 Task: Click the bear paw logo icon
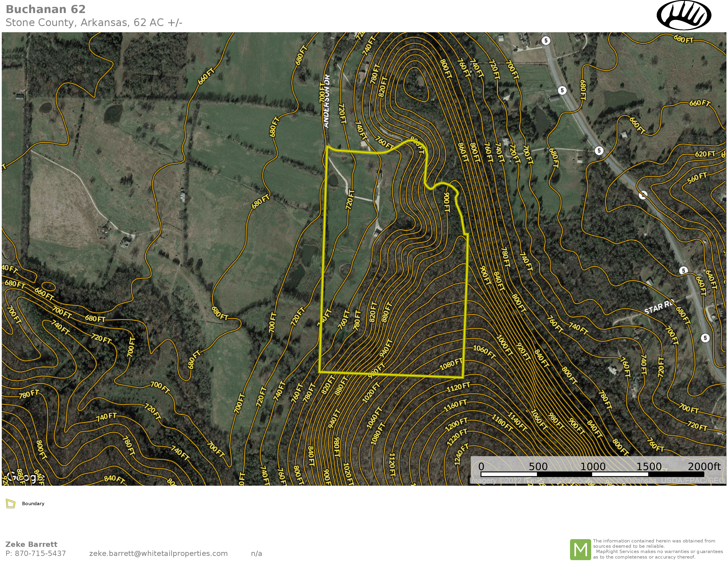[684, 15]
